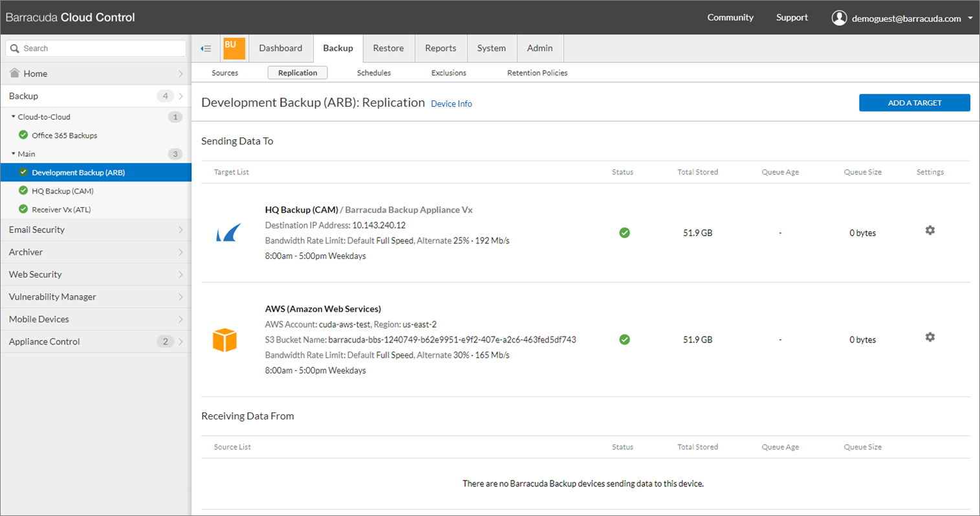Open settings gear for HQ Backup target
Screen dimensions: 980x516
[x=930, y=230]
